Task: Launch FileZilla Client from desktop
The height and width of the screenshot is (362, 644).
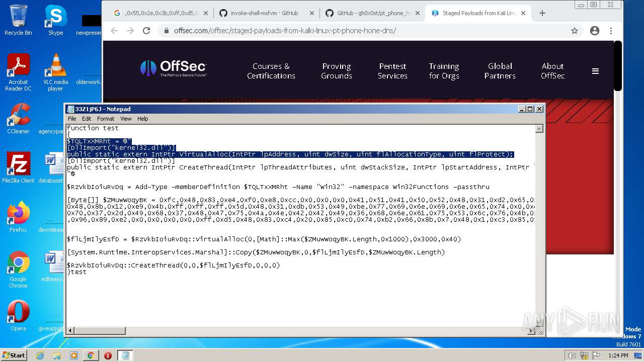Action: (18, 168)
